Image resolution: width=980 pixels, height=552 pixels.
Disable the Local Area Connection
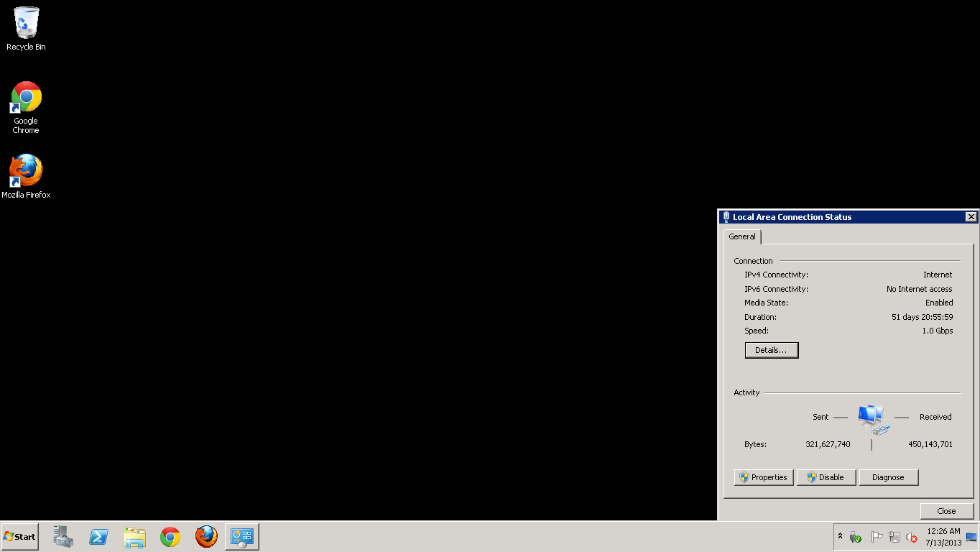click(826, 477)
